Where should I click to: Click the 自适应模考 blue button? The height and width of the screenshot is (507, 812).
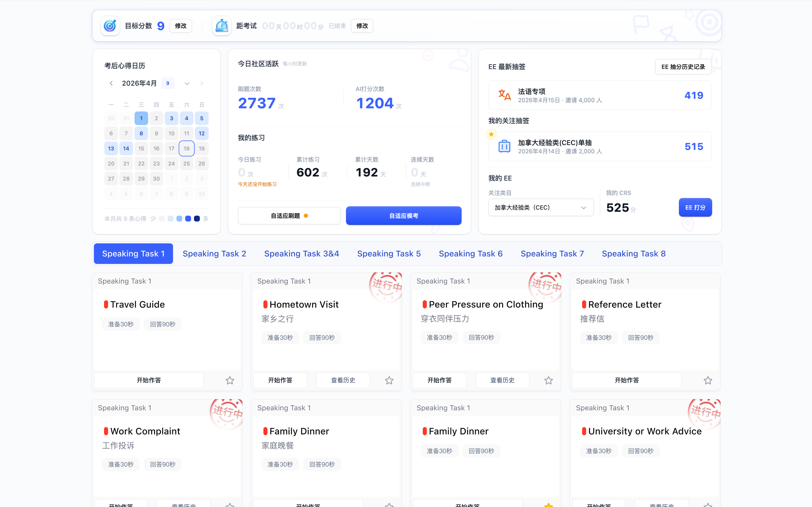point(403,215)
